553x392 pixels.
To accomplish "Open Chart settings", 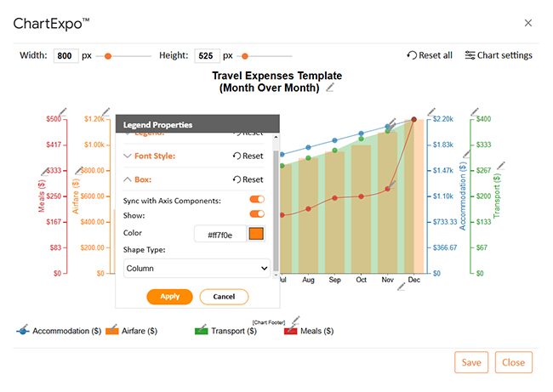I will tap(499, 55).
